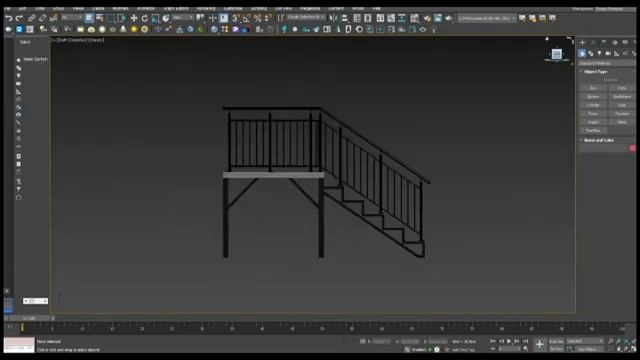
Task: Open the selection filter dropdown
Action: (x=72, y=18)
